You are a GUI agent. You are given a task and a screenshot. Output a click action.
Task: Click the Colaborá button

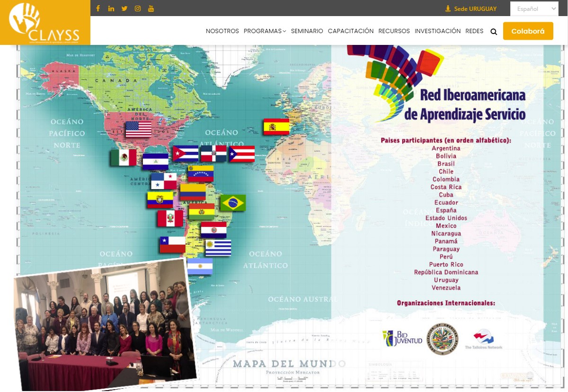pos(528,30)
